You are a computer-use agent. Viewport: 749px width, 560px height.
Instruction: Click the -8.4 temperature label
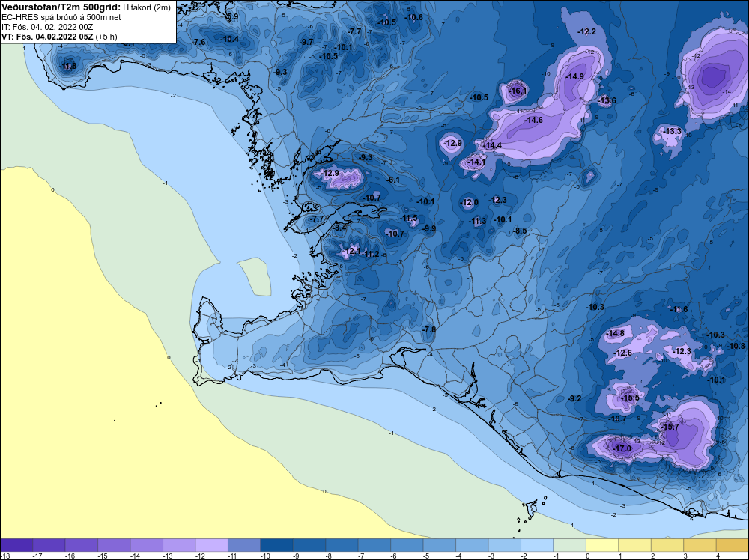pyautogui.click(x=339, y=228)
